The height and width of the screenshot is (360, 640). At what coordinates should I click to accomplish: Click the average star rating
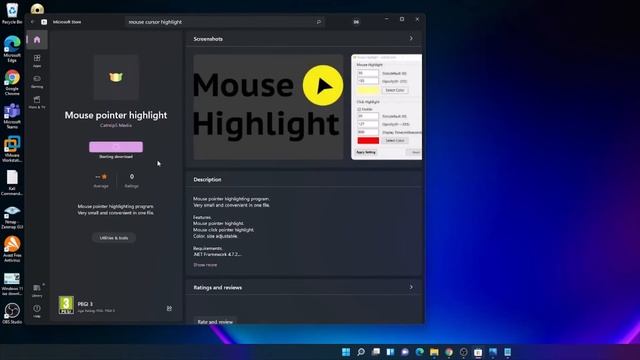101,180
